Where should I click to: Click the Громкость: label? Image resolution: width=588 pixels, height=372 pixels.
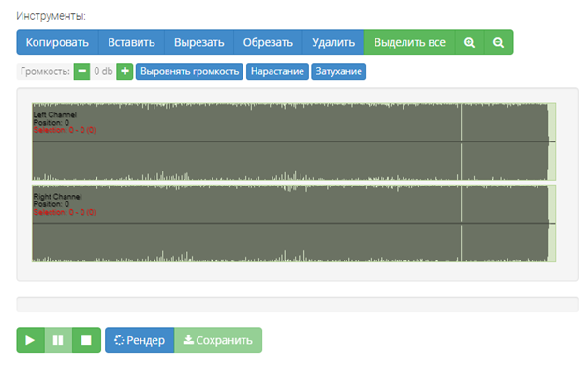click(45, 71)
